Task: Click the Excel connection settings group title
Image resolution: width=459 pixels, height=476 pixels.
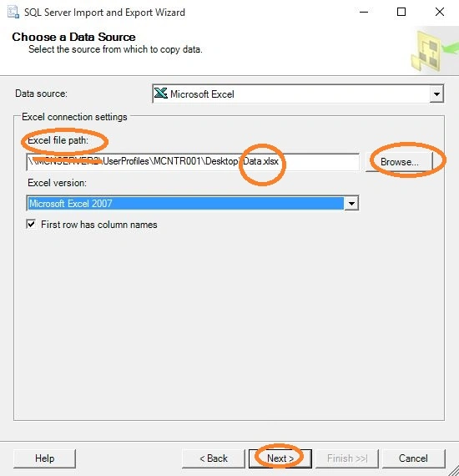Action: (x=74, y=117)
